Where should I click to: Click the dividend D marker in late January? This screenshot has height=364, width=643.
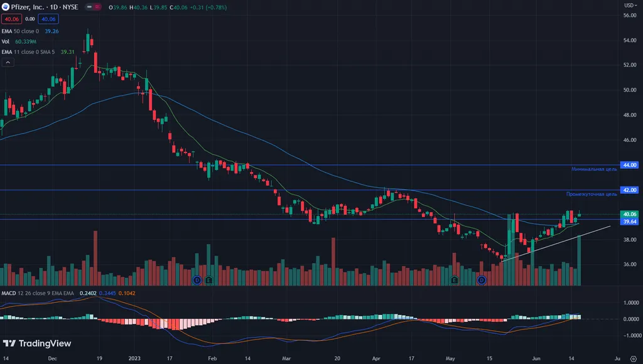tap(197, 279)
